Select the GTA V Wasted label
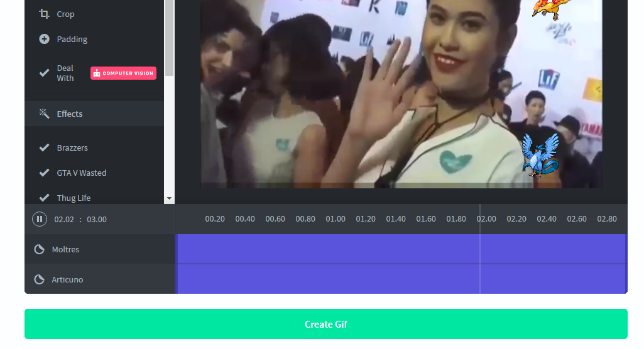This screenshot has width=644, height=349. (81, 173)
